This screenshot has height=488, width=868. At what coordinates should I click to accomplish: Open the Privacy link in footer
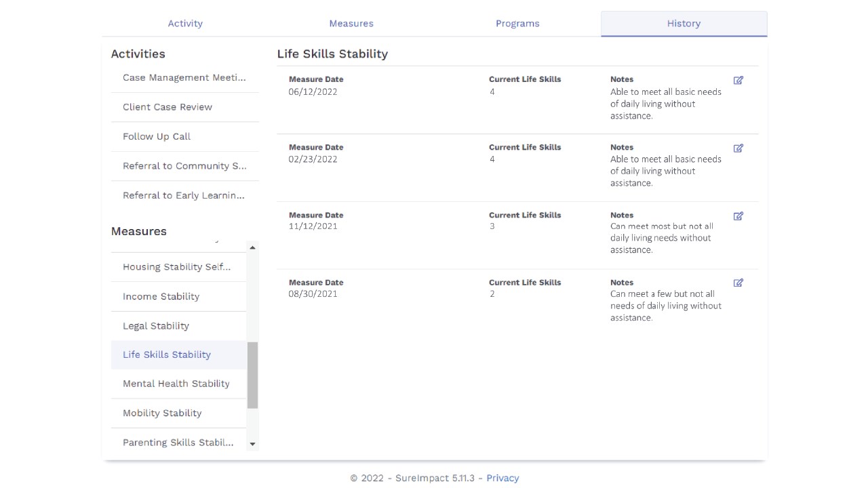pos(502,478)
